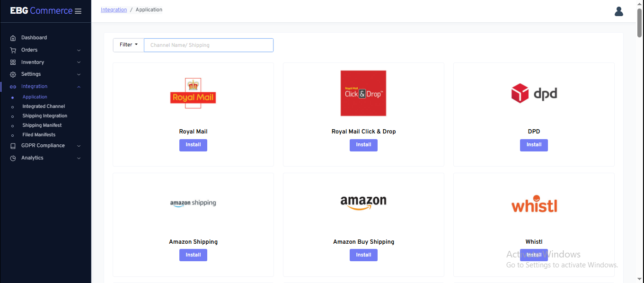Click the Orders cart icon

coord(13,50)
